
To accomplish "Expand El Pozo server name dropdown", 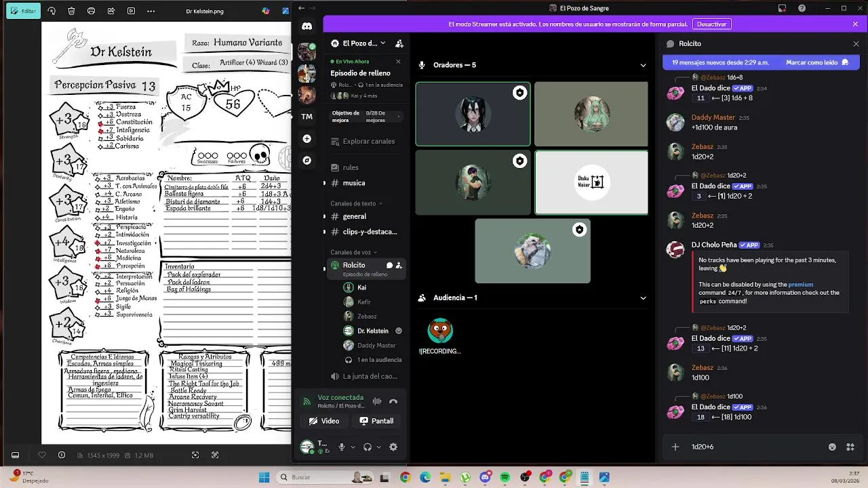I will click(x=382, y=43).
